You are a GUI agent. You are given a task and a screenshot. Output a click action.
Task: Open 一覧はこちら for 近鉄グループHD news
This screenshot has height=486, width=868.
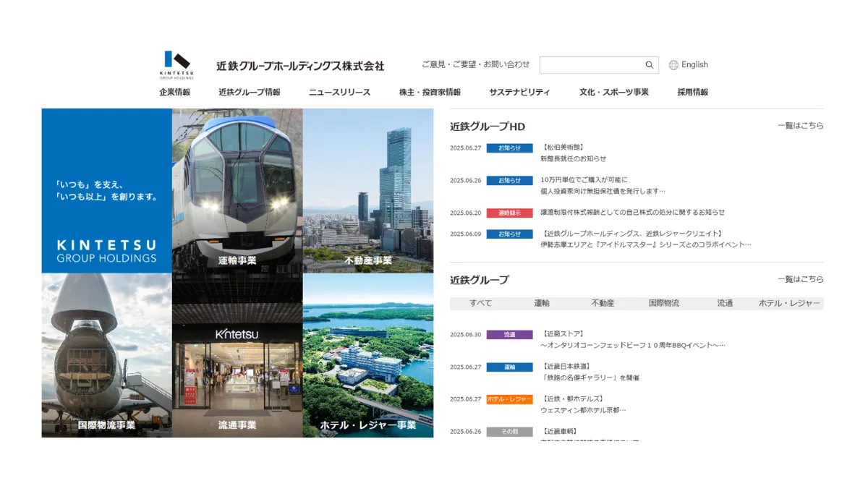(x=801, y=126)
